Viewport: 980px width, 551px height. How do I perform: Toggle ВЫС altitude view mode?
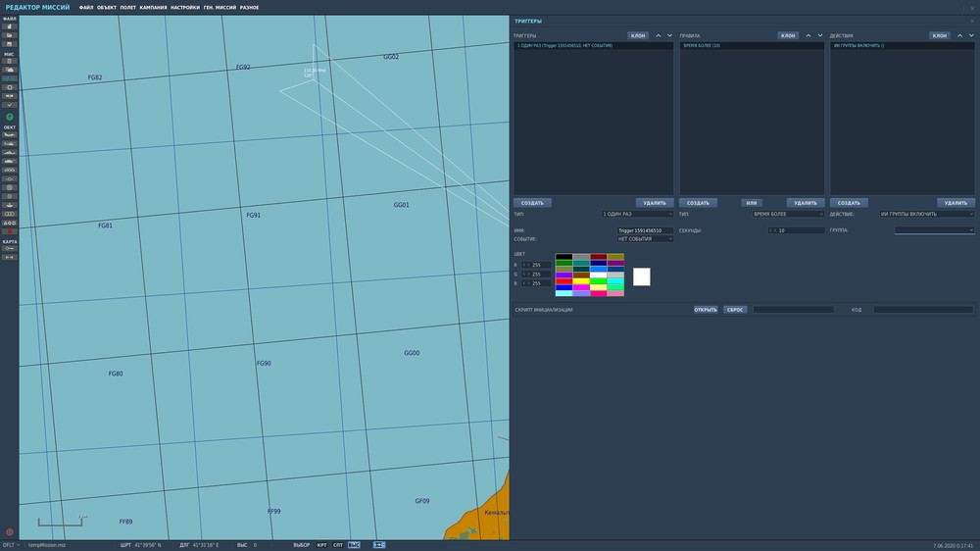[x=354, y=545]
